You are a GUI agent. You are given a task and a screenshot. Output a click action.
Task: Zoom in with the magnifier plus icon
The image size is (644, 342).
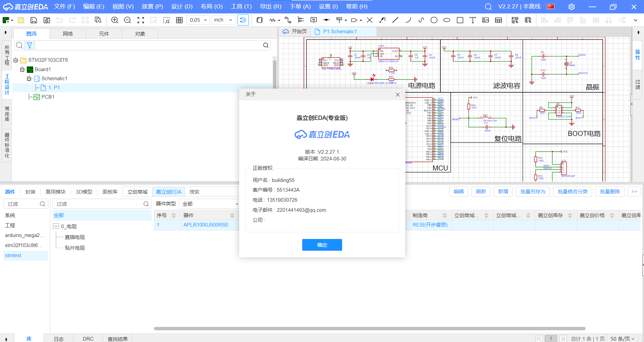pos(115,20)
